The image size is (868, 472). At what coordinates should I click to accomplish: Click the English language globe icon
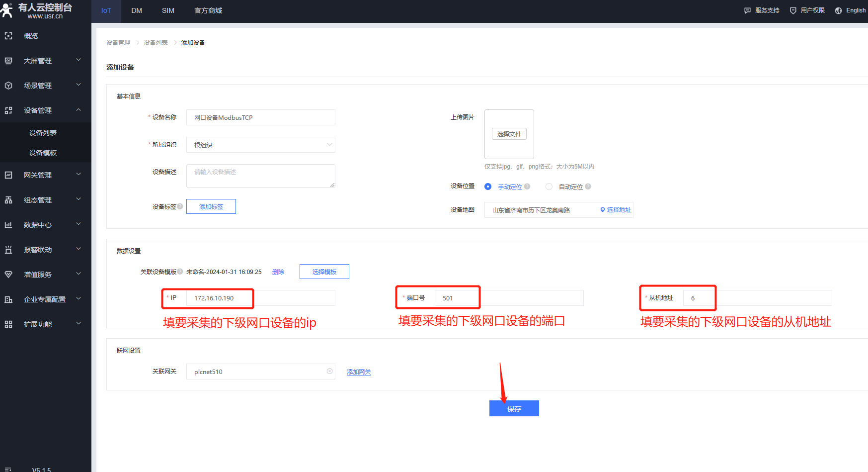[839, 10]
